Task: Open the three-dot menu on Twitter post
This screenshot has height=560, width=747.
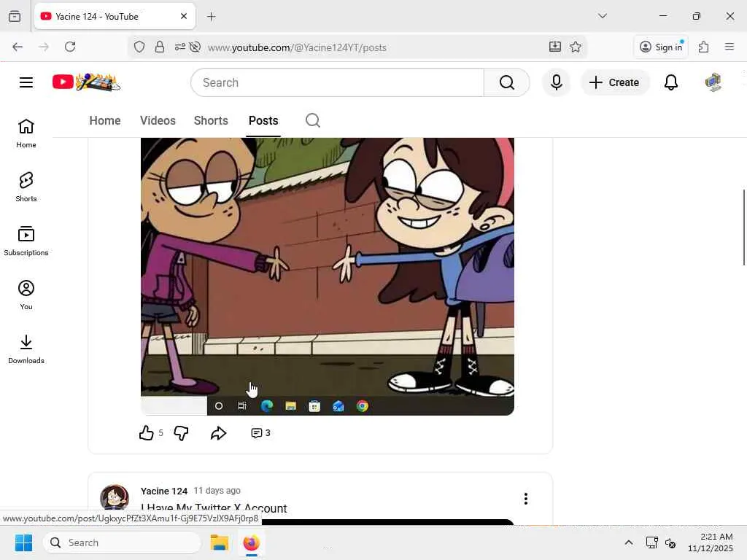Action: pyautogui.click(x=525, y=499)
